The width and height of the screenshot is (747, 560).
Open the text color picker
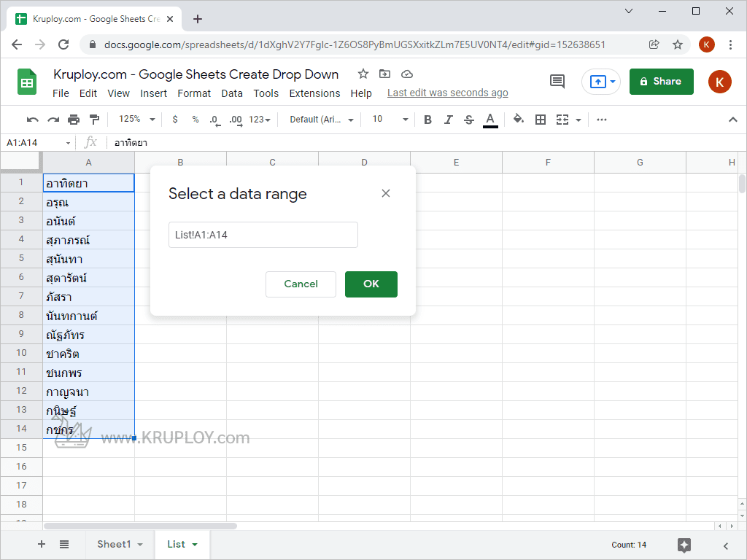pyautogui.click(x=490, y=120)
